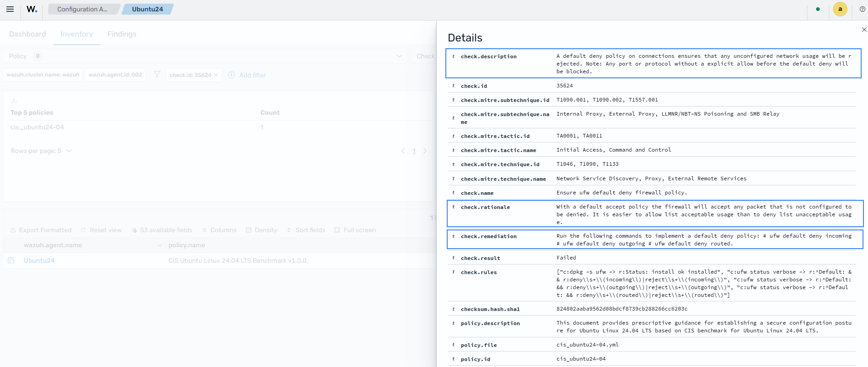Open wazuh.agent.name column header menu

[159, 245]
